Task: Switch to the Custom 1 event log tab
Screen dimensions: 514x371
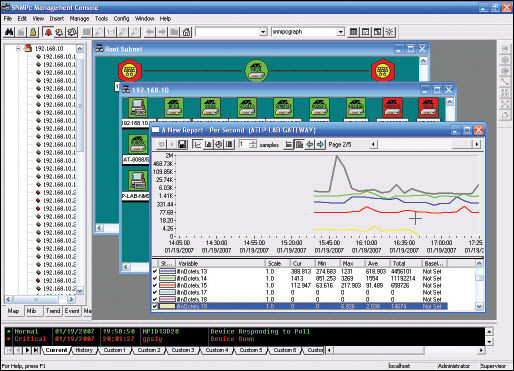Action: (x=115, y=350)
